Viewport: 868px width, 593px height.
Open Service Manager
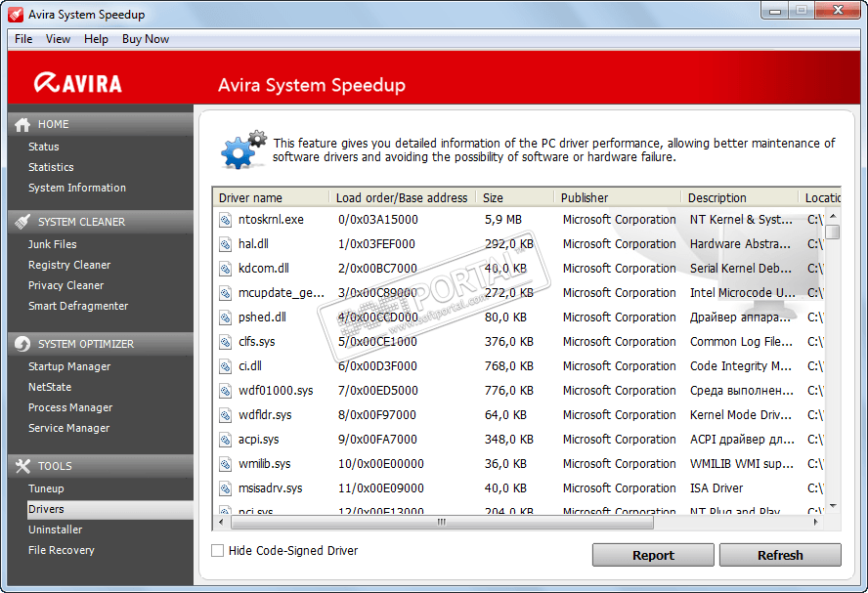pos(68,428)
